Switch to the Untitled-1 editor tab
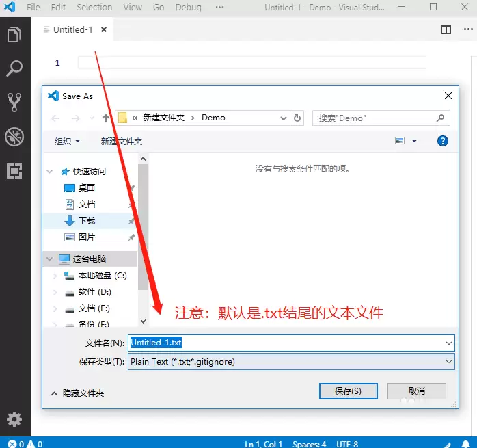 [72, 30]
